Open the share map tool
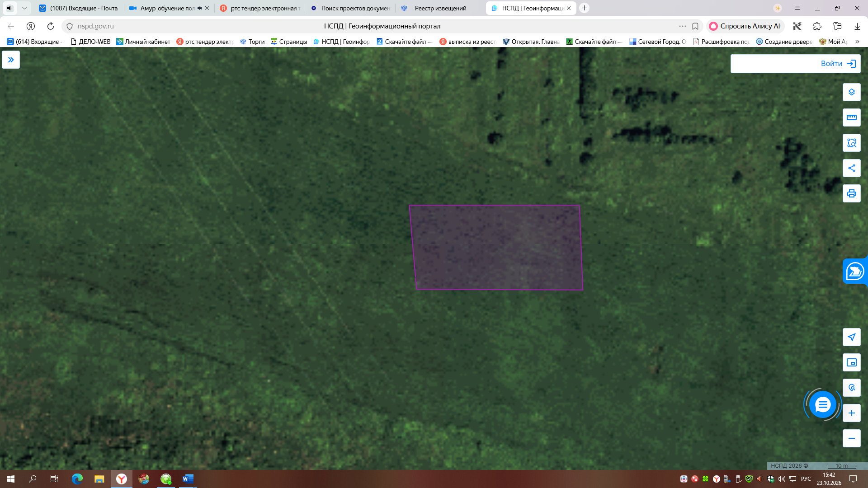Image resolution: width=868 pixels, height=488 pixels. pyautogui.click(x=851, y=168)
